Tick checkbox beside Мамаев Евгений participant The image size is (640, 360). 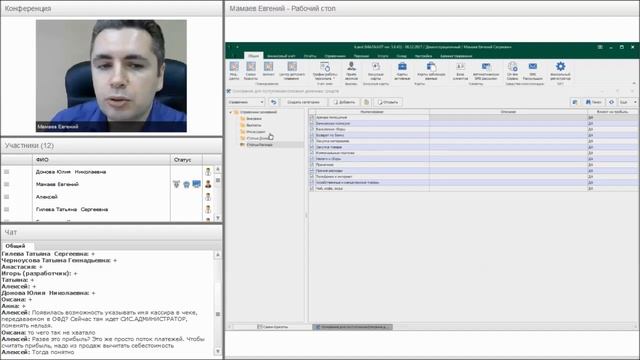pos(7,184)
